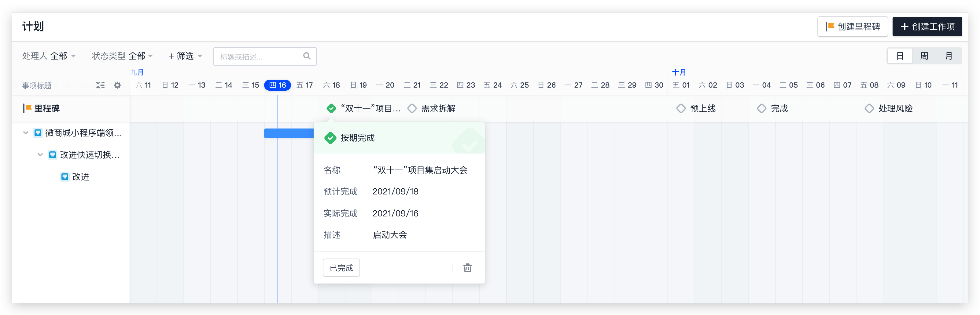Switch the timeline to 月 view
This screenshot has width=980, height=315.
(949, 56)
